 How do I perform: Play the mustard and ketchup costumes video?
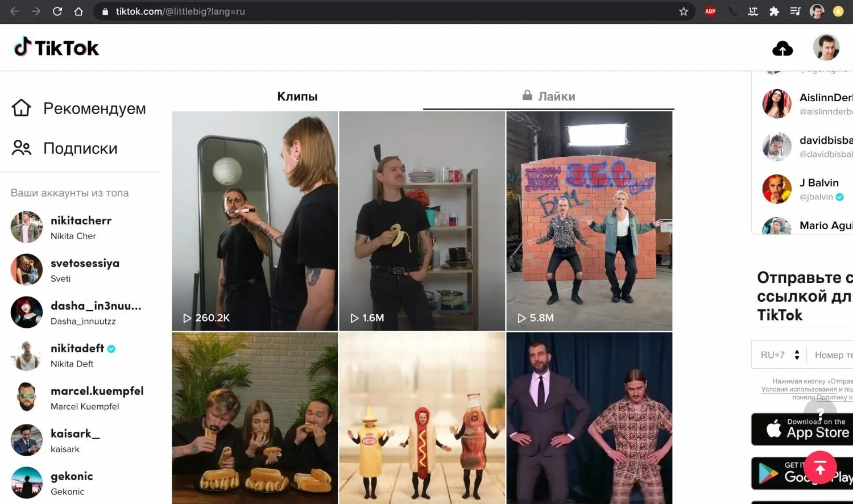pos(422,418)
